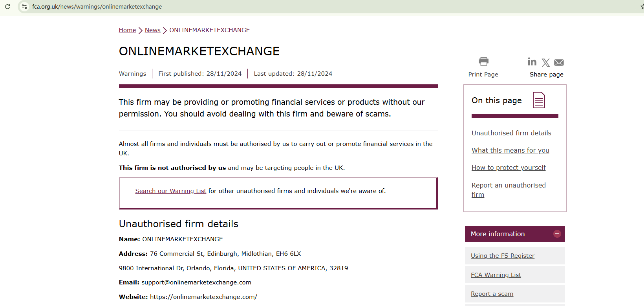Follow the Report a scam link

[492, 293]
